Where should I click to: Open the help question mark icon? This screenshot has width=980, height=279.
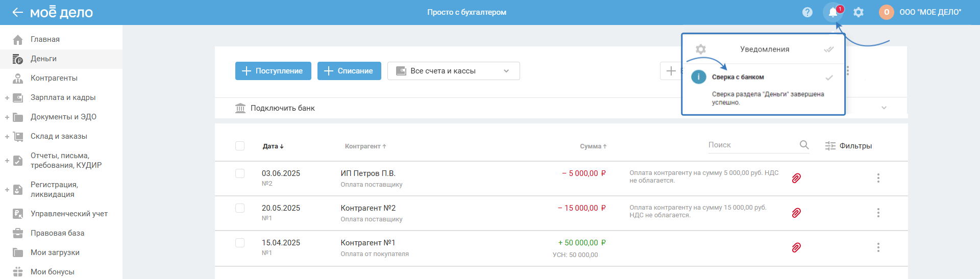[807, 12]
